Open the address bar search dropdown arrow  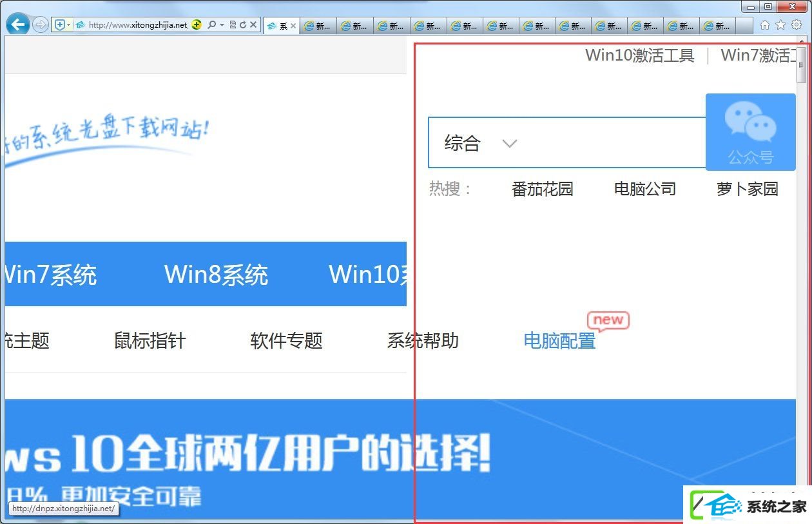(222, 24)
